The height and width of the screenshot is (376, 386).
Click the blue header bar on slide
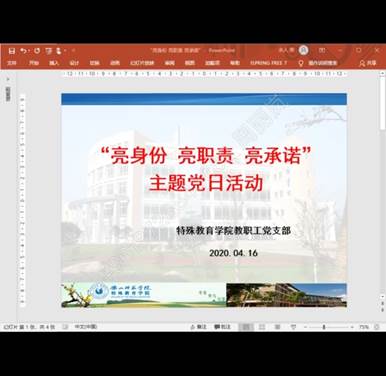204,99
